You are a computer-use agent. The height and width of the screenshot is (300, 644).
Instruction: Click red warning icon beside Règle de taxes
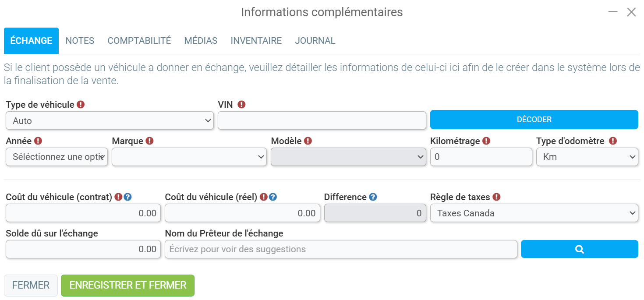pos(496,197)
